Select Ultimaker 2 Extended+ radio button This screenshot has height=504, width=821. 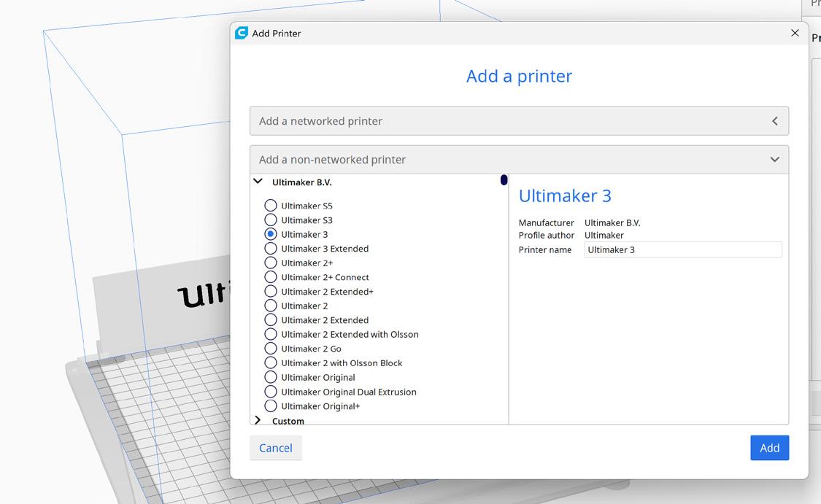click(271, 292)
